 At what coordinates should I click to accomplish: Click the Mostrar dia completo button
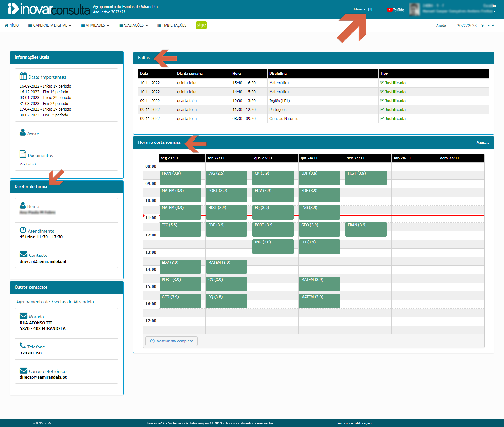click(x=171, y=341)
